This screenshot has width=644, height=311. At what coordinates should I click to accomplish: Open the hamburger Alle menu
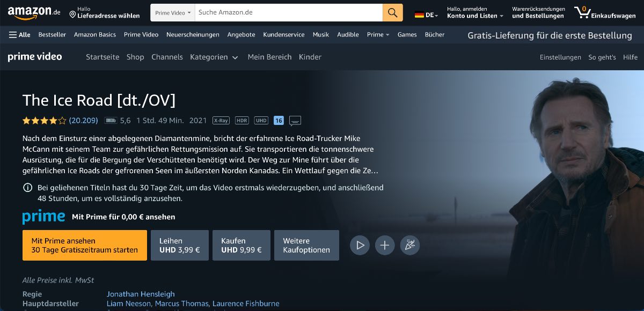click(20, 34)
